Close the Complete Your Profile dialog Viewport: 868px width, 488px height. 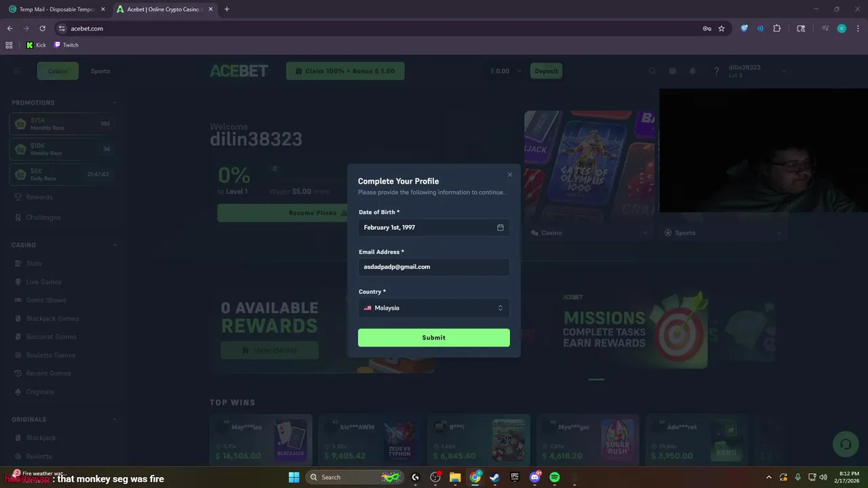510,175
